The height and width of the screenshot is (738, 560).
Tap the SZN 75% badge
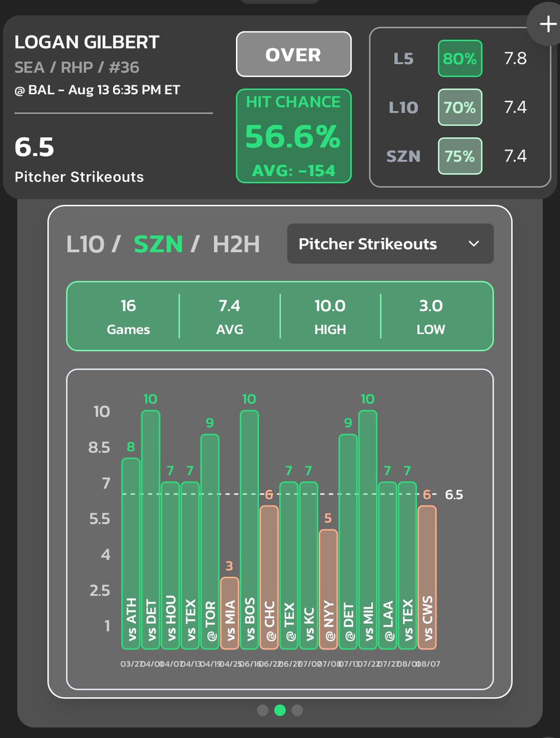pos(460,156)
